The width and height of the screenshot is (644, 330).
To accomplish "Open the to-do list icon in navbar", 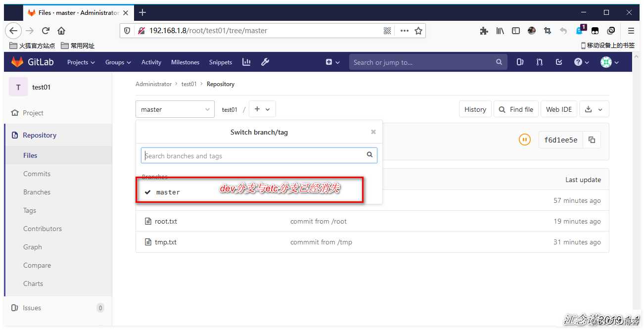I will click(559, 62).
